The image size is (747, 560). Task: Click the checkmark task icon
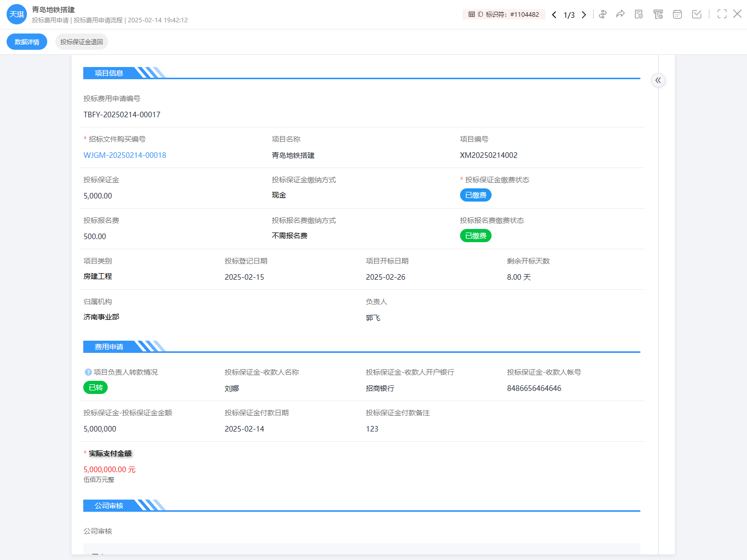(x=697, y=14)
